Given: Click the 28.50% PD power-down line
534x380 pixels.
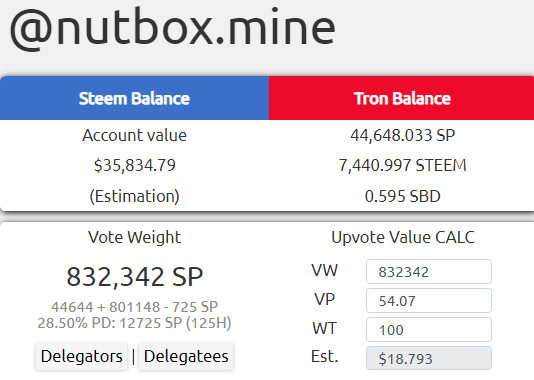Looking at the screenshot, I should pyautogui.click(x=135, y=323).
